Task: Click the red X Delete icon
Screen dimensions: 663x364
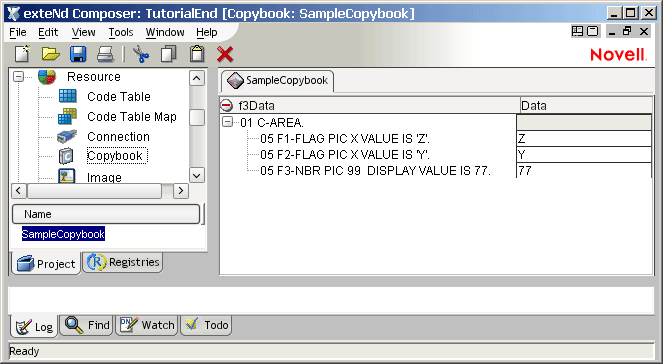Action: point(225,55)
